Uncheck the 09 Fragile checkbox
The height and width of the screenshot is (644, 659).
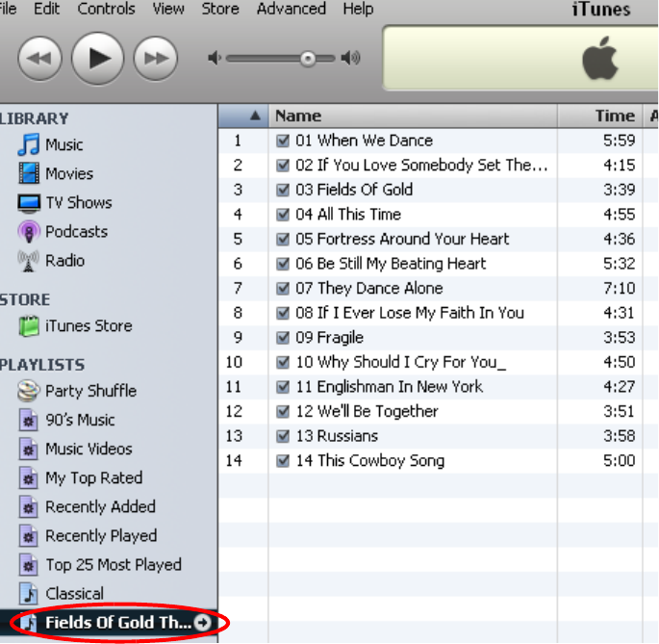[x=283, y=337]
